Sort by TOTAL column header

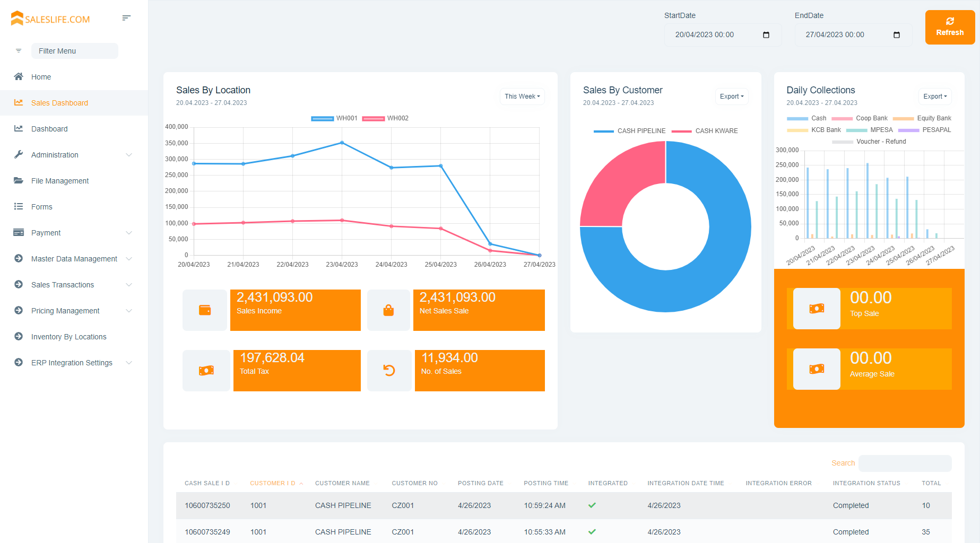coord(931,483)
